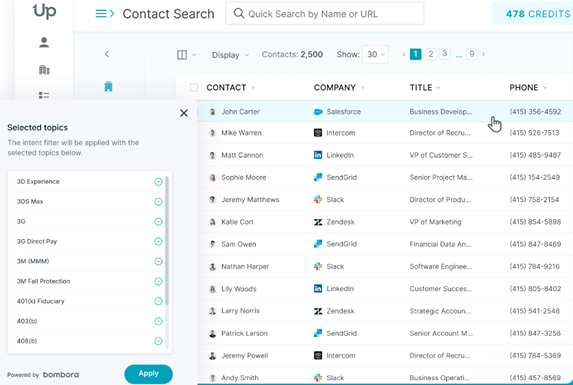Open contact Mike Warren
Screen dimensions: 573x385
tap(241, 133)
